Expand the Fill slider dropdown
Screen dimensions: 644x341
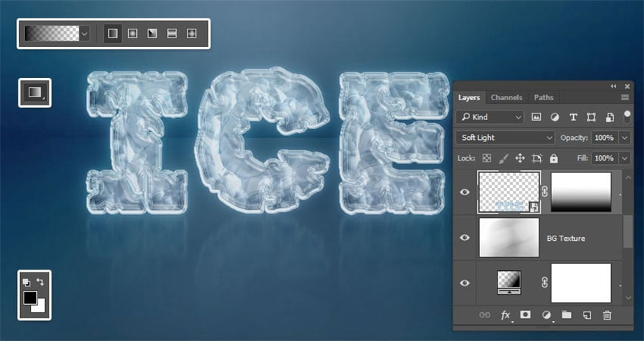coord(625,158)
